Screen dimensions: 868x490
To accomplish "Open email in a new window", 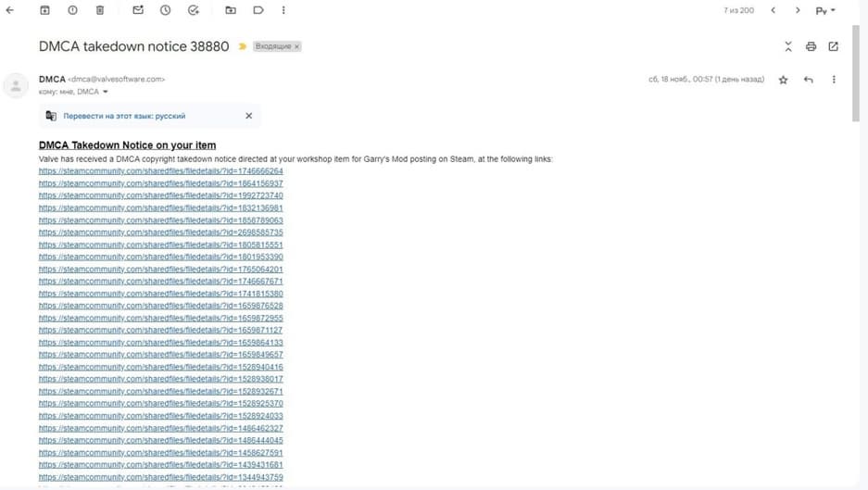I will 833,46.
